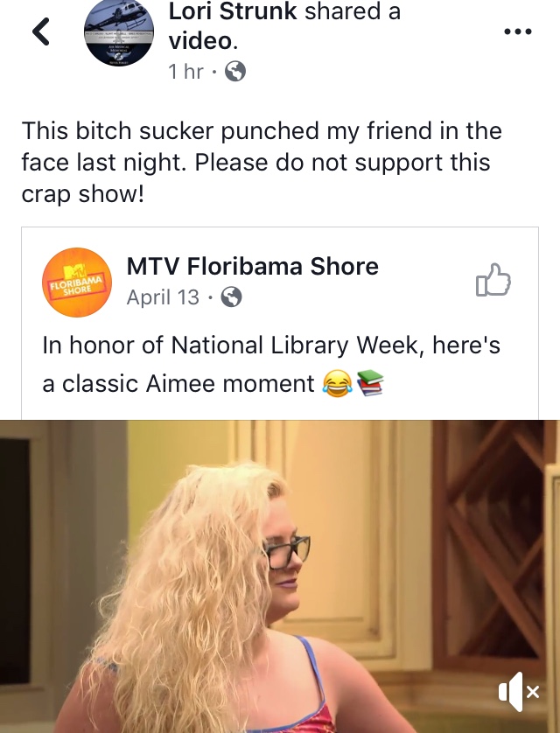Tap the stacked books emoji
560x733 pixels.
(x=370, y=382)
